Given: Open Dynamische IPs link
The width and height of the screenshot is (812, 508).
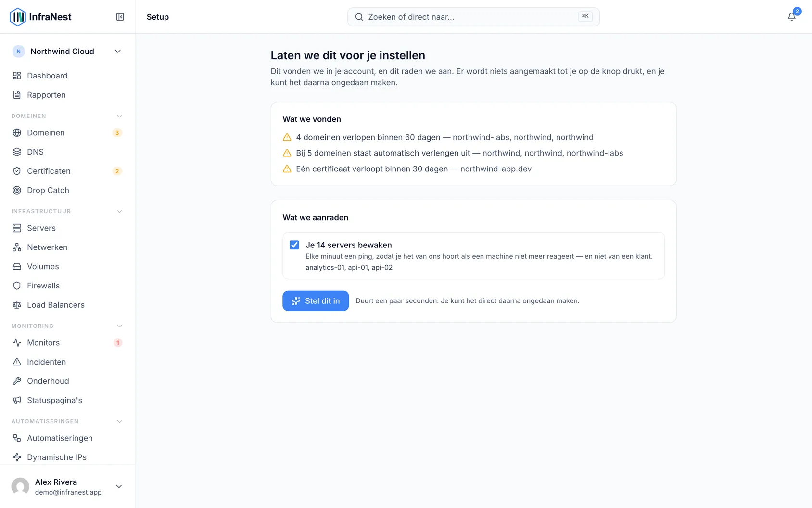Looking at the screenshot, I should point(67,457).
